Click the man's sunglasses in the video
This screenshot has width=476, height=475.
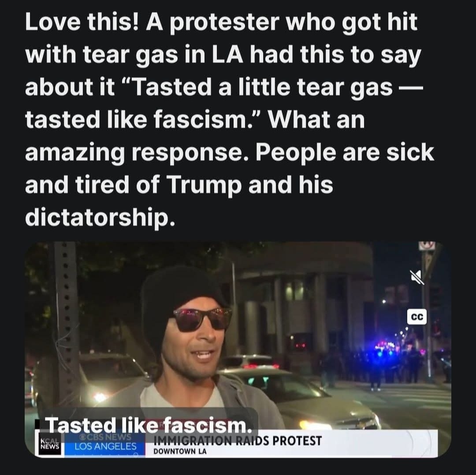[x=201, y=319]
